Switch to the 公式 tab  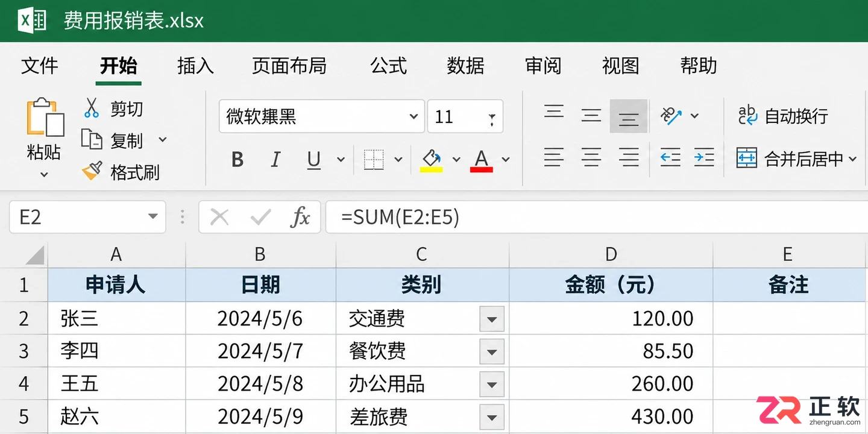389,65
